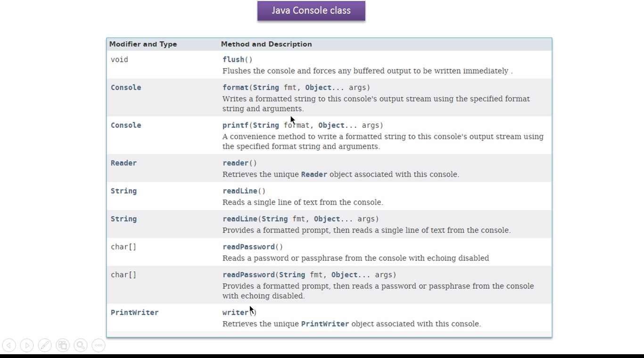Open readLine(String fmt, Object... args) method link
The width and height of the screenshot is (644, 358).
click(240, 219)
